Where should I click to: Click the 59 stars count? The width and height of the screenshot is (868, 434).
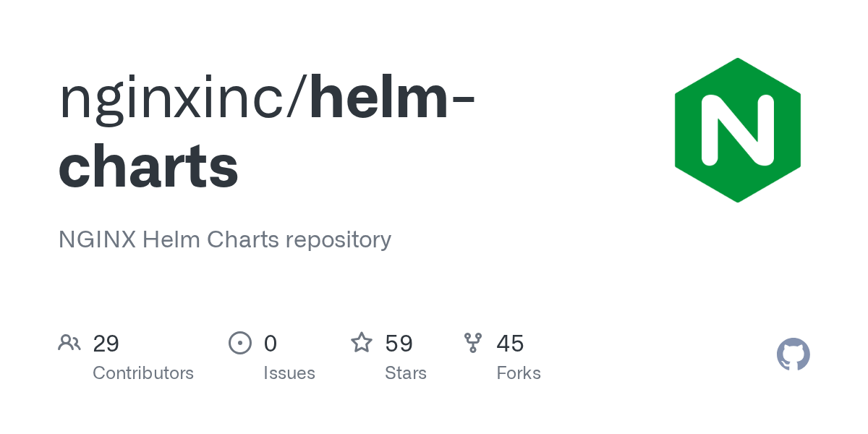(x=399, y=344)
